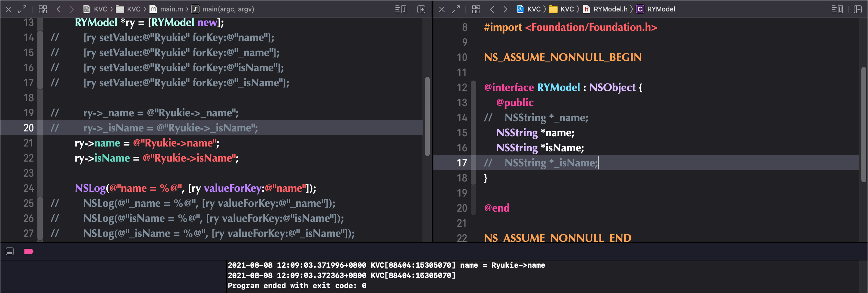The height and width of the screenshot is (293, 868).
Task: Close the left main.m editor pane
Action: tap(9, 9)
